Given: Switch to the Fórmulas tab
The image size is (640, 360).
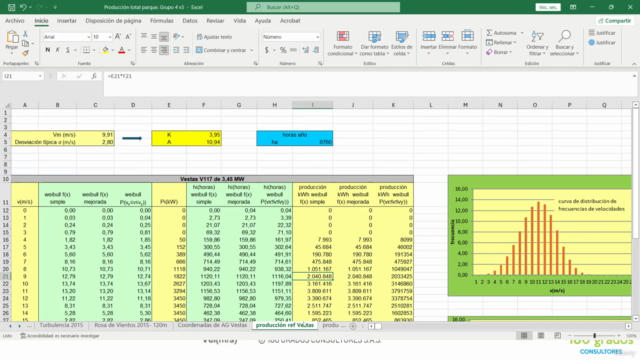Looking at the screenshot, I should pyautogui.click(x=162, y=21).
